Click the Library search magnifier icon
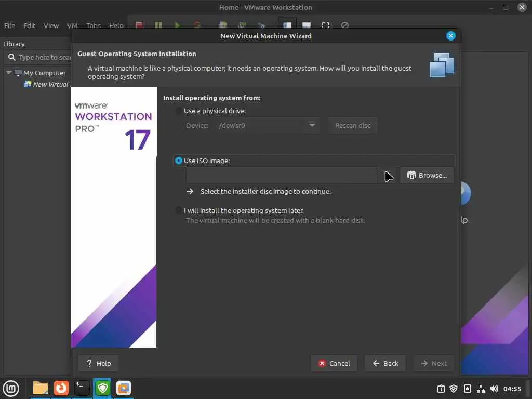The image size is (532, 399). coord(11,57)
